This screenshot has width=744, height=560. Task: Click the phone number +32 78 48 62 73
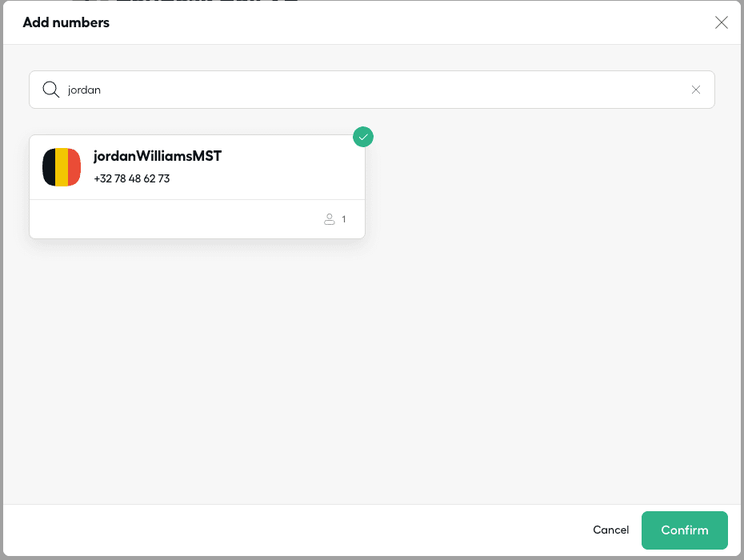[x=131, y=178]
